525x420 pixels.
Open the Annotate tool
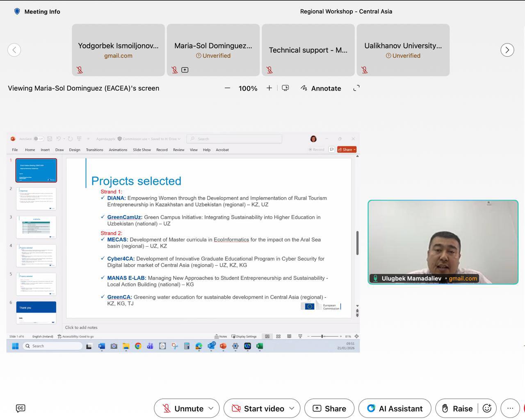click(x=321, y=88)
